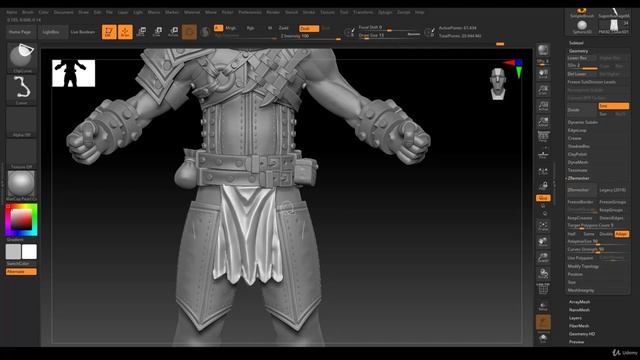Toggle the PolyF line fill icon
The height and width of the screenshot is (360, 640).
[543, 289]
